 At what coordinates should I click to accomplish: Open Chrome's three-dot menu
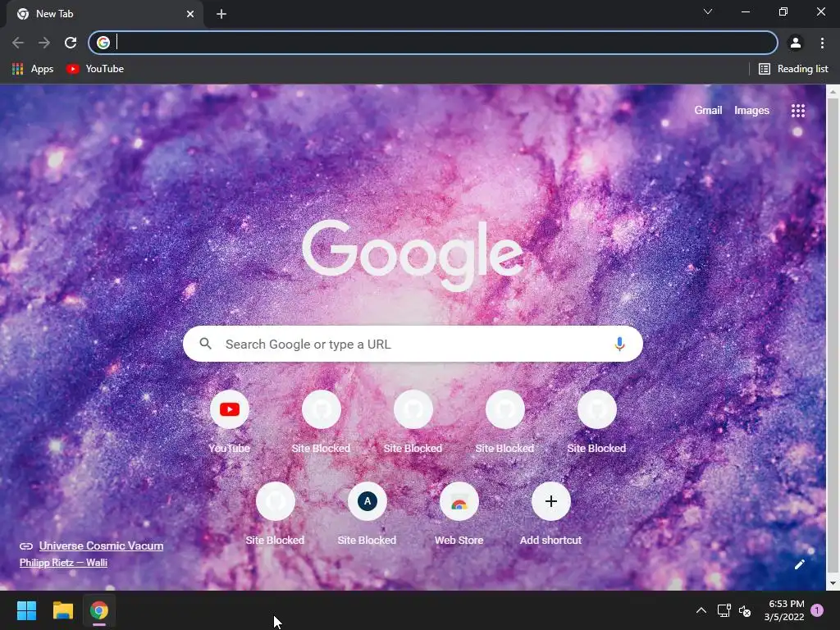click(822, 43)
